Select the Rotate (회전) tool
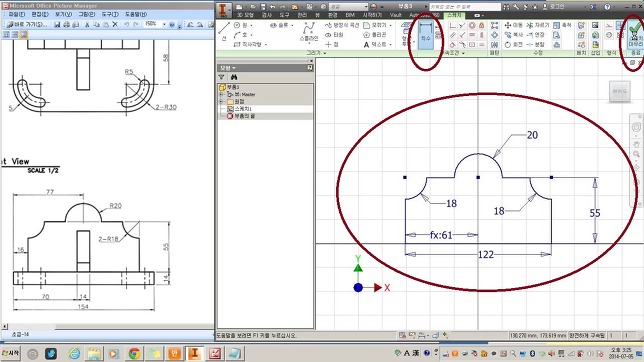The height and width of the screenshot is (362, 644). coord(513,44)
